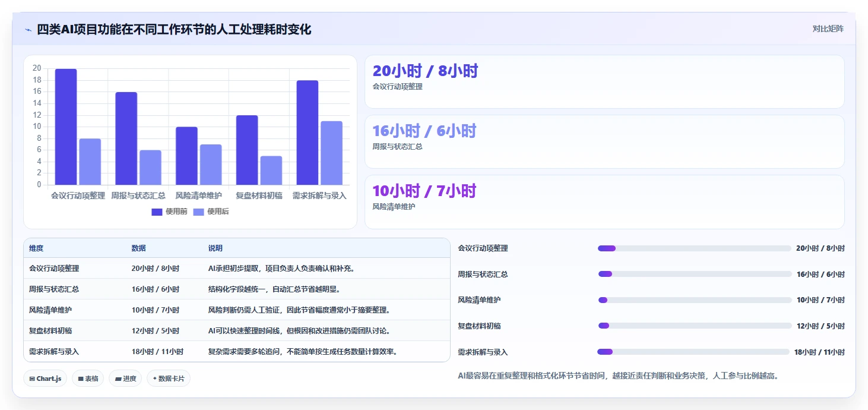Select the 16小时 / 6小时 data card heading
The width and height of the screenshot is (868, 410).
click(425, 131)
